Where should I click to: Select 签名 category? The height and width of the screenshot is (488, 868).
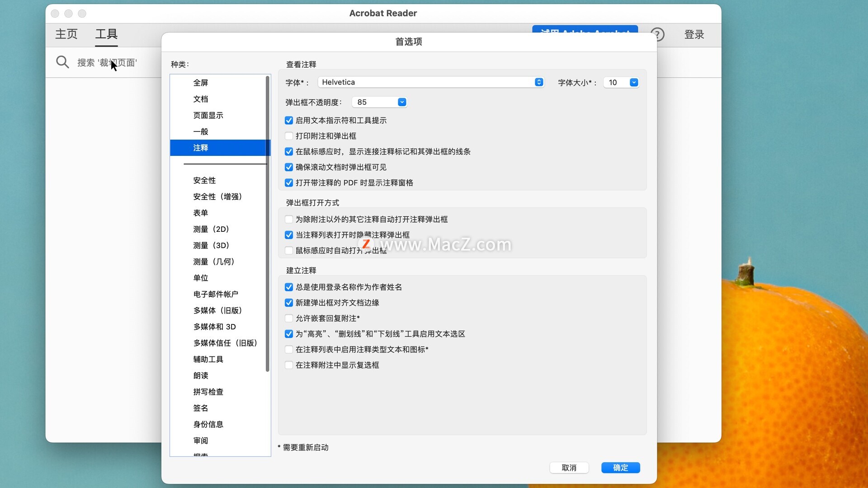click(218, 408)
